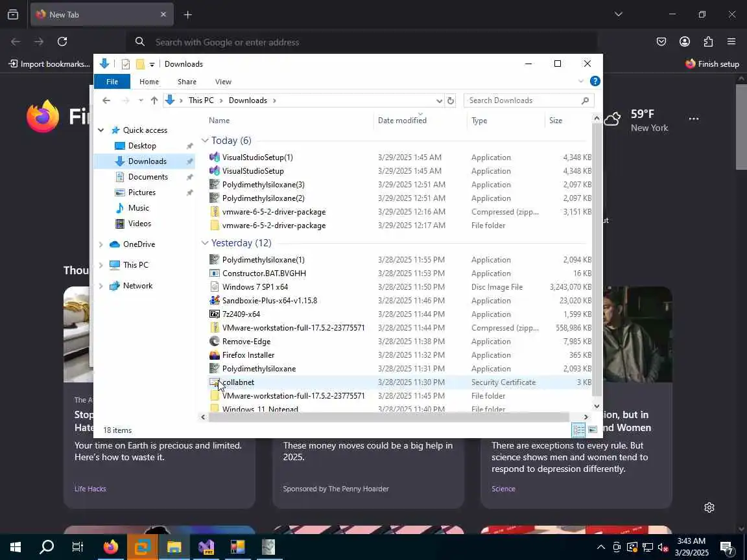This screenshot has height=560, width=747.
Task: Open the weather widget options menu
Action: coord(694,119)
